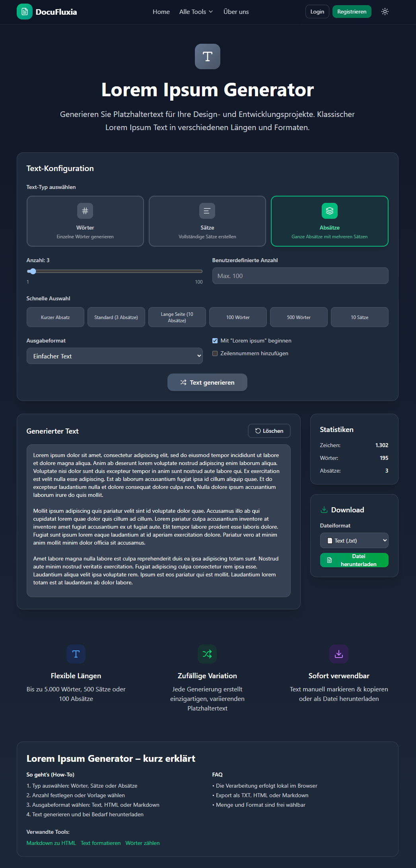The image size is (416, 868).
Task: Click the Sofort verwendbar download icon
Action: click(x=339, y=654)
